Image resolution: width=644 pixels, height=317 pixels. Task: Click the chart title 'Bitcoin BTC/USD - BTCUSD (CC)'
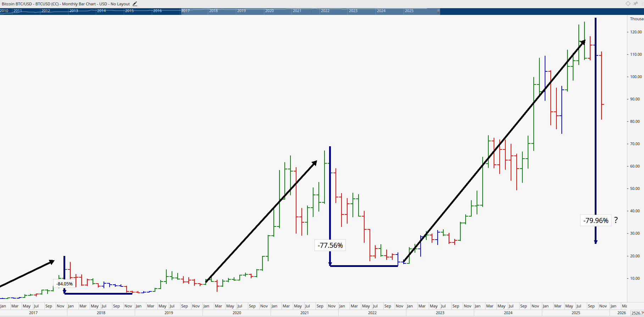(30, 4)
